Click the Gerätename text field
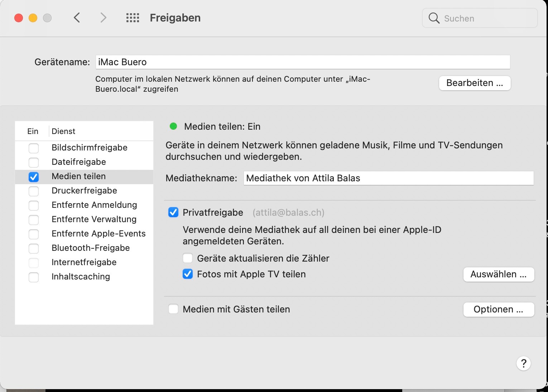Viewport: 548px width, 392px height. (x=302, y=62)
